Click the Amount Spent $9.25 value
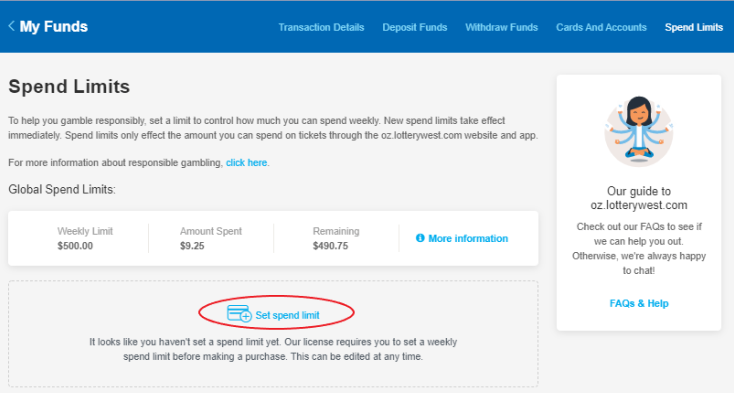The height and width of the screenshot is (393, 734). 192,246
